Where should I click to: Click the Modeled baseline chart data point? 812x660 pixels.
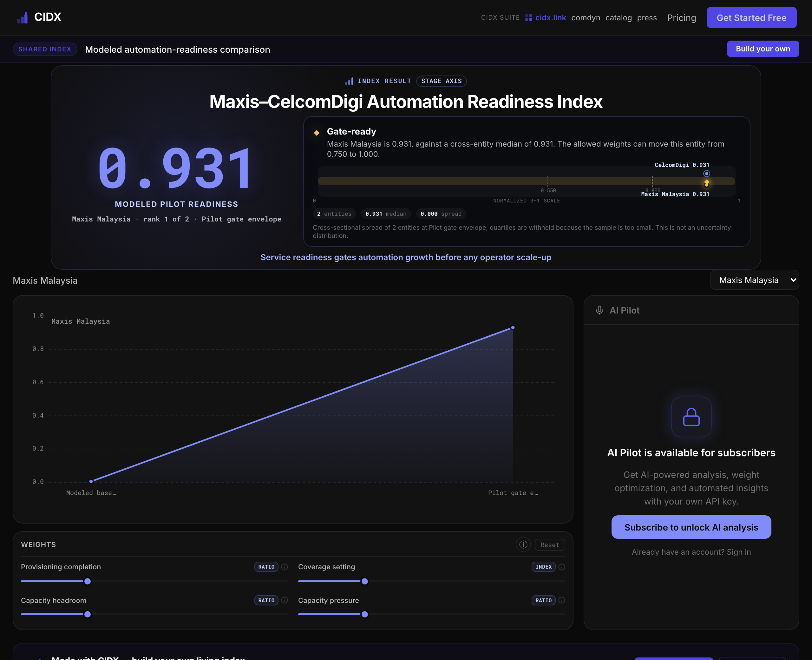click(91, 481)
